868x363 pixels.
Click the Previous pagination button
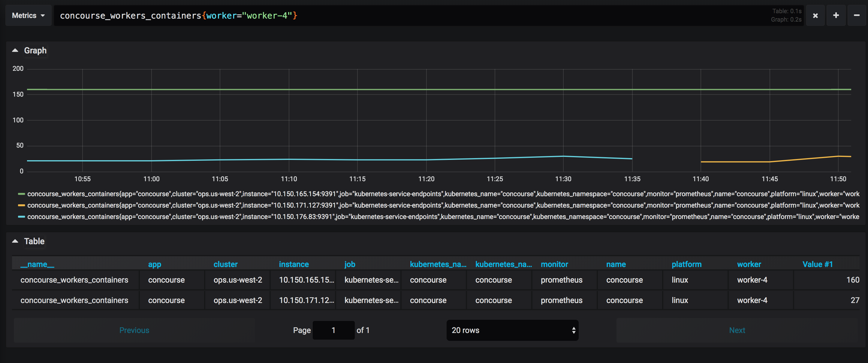[x=134, y=330]
